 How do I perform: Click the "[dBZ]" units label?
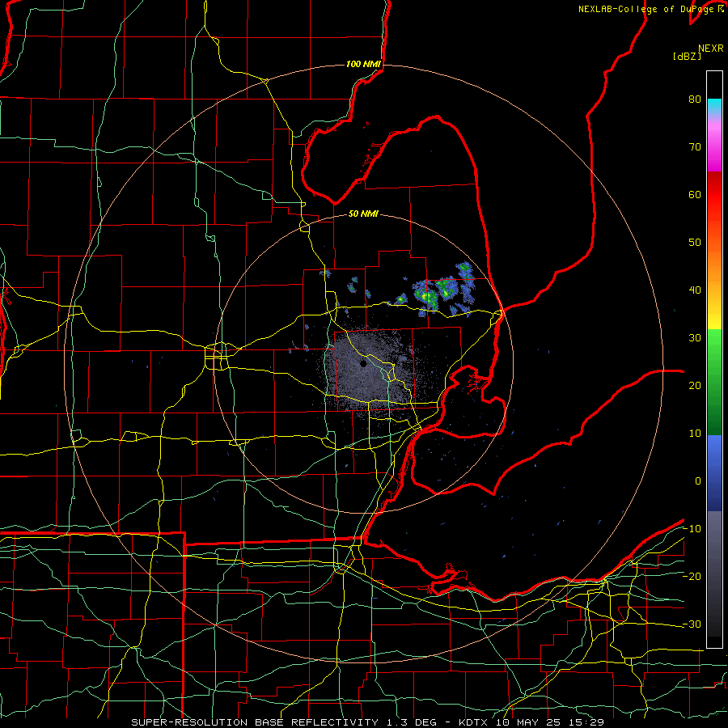[x=687, y=56]
